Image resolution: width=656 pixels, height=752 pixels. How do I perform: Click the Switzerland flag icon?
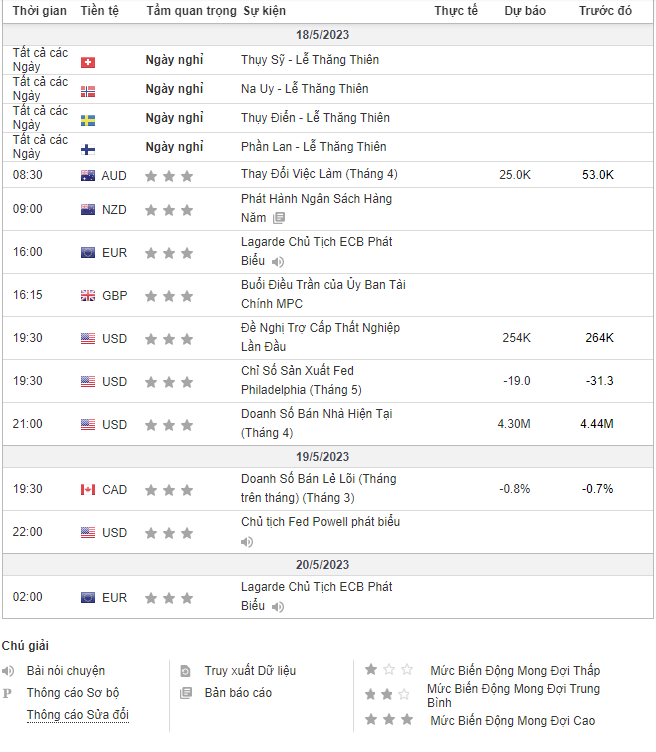click(x=87, y=61)
